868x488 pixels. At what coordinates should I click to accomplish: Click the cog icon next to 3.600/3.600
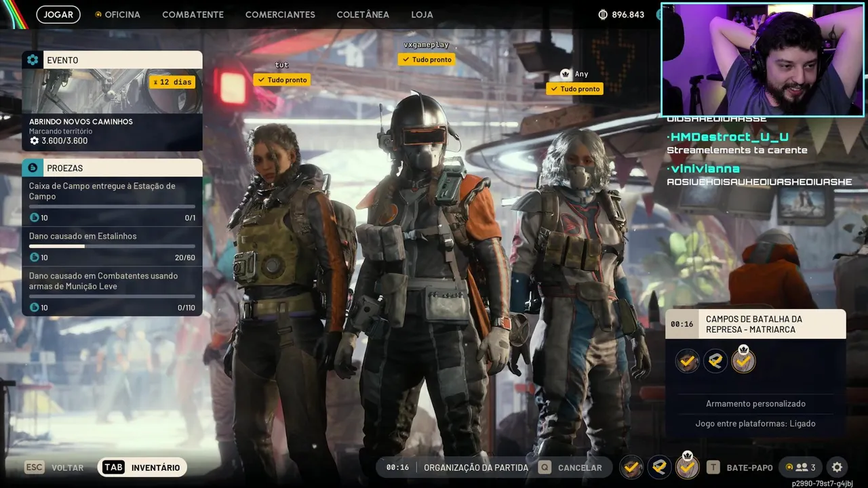35,141
